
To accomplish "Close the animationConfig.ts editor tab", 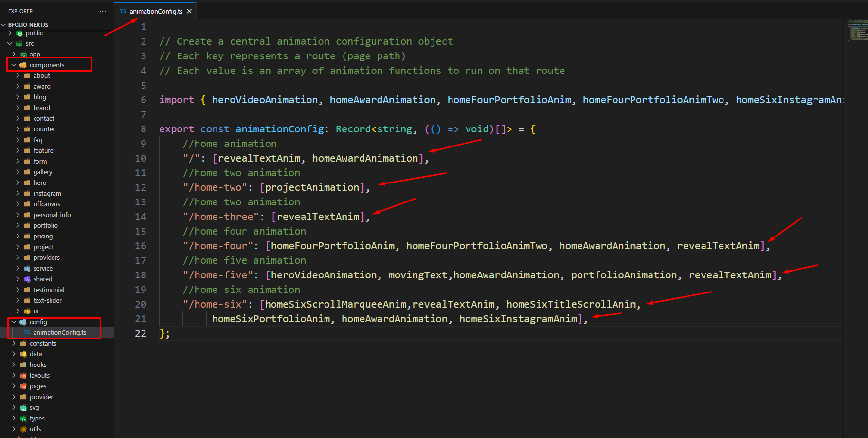I will (189, 11).
